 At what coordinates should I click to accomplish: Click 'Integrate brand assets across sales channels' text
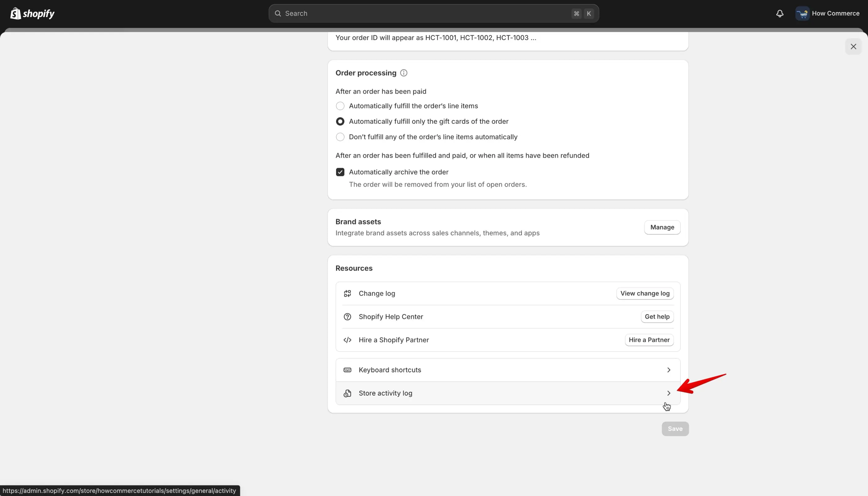point(437,233)
